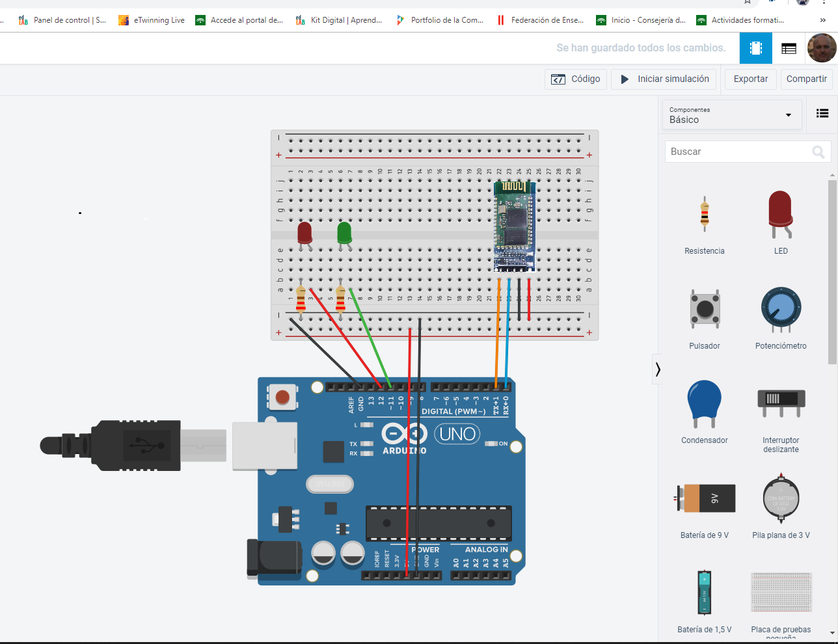The image size is (838, 644).
Task: Click 'Se han guardado todos los cambios.' text
Action: pyautogui.click(x=641, y=48)
